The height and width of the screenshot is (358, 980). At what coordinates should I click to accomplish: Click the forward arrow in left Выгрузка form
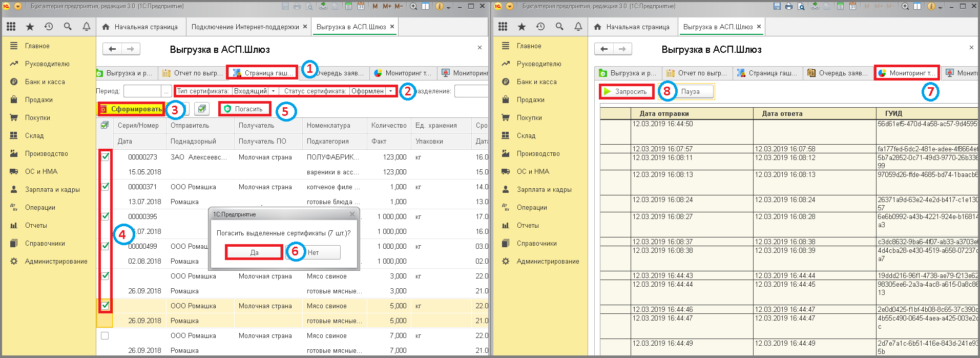[131, 49]
